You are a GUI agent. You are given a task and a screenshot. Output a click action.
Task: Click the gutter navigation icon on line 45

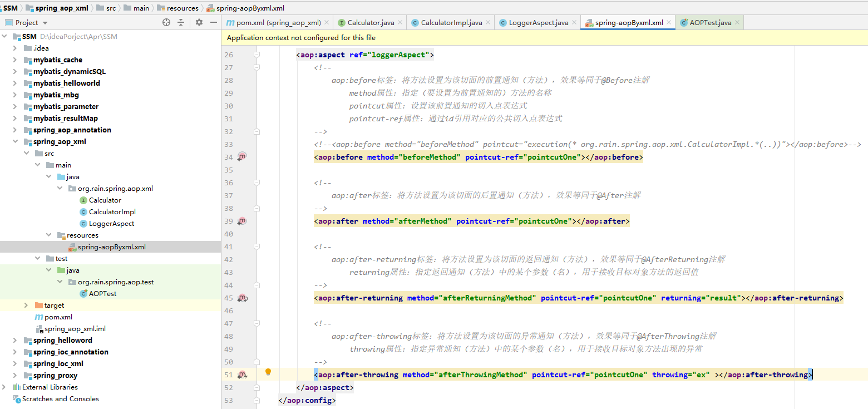pyautogui.click(x=242, y=298)
